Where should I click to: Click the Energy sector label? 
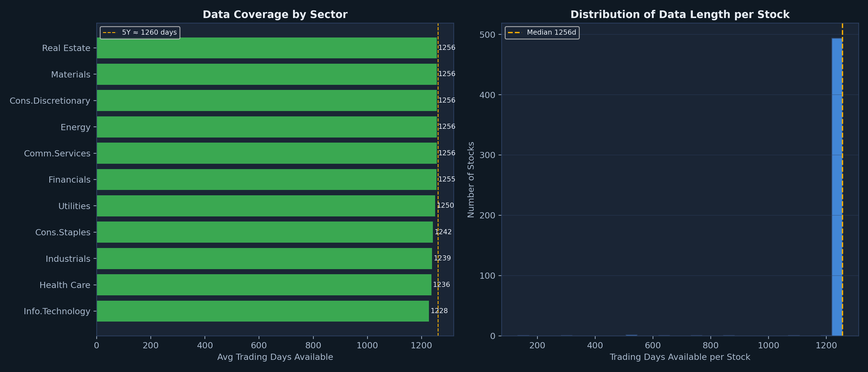click(x=76, y=127)
